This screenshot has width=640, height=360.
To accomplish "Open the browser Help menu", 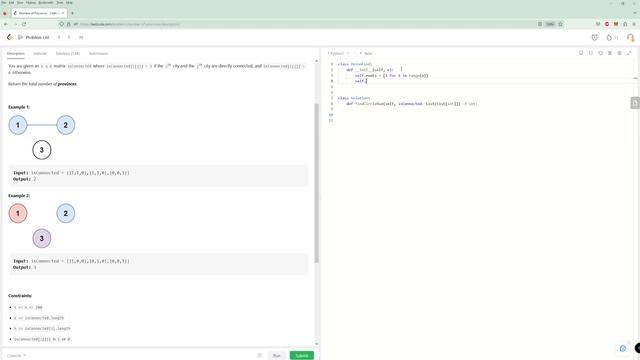I will coord(69,2).
